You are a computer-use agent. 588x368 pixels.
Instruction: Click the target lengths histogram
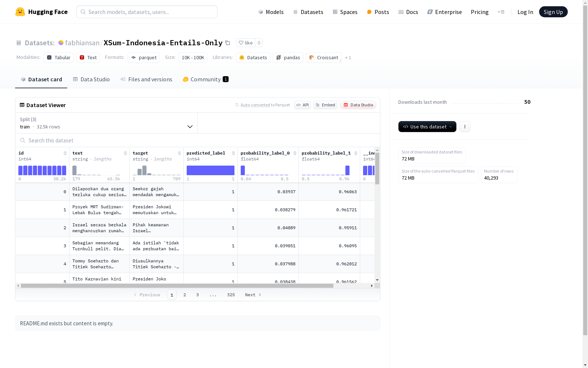tap(157, 170)
